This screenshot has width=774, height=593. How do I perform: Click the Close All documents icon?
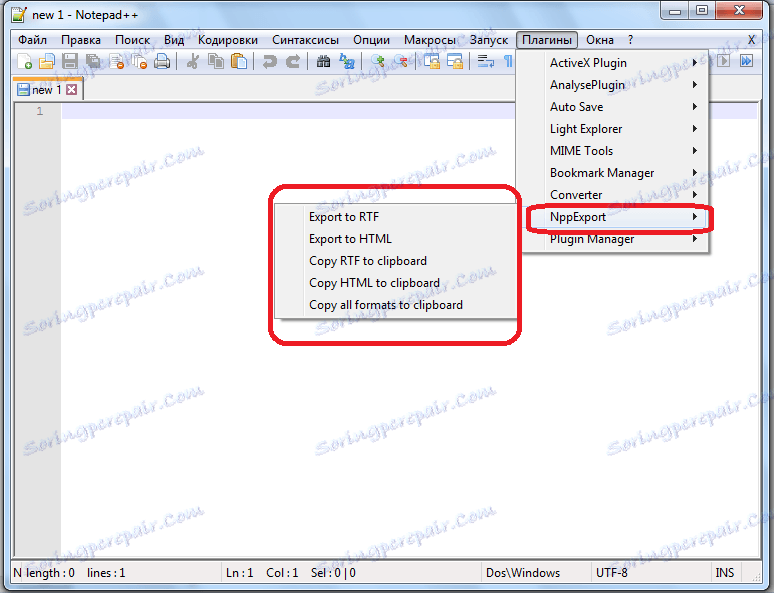tap(140, 62)
